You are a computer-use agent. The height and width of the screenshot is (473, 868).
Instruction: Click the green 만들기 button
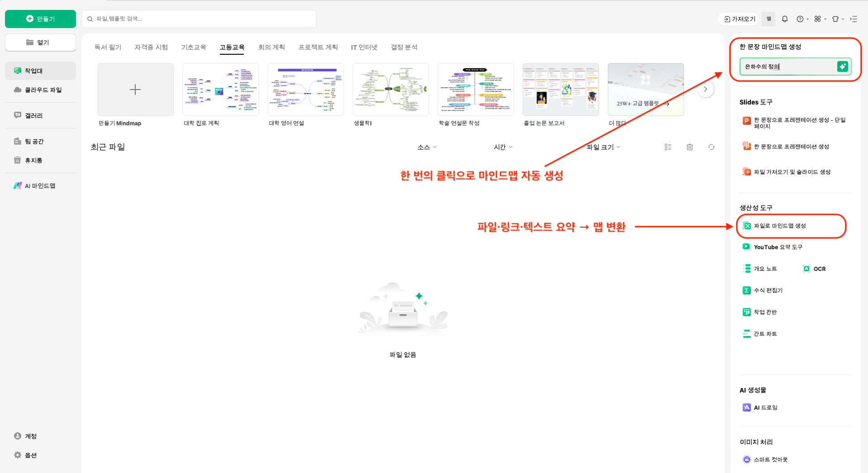coord(40,19)
